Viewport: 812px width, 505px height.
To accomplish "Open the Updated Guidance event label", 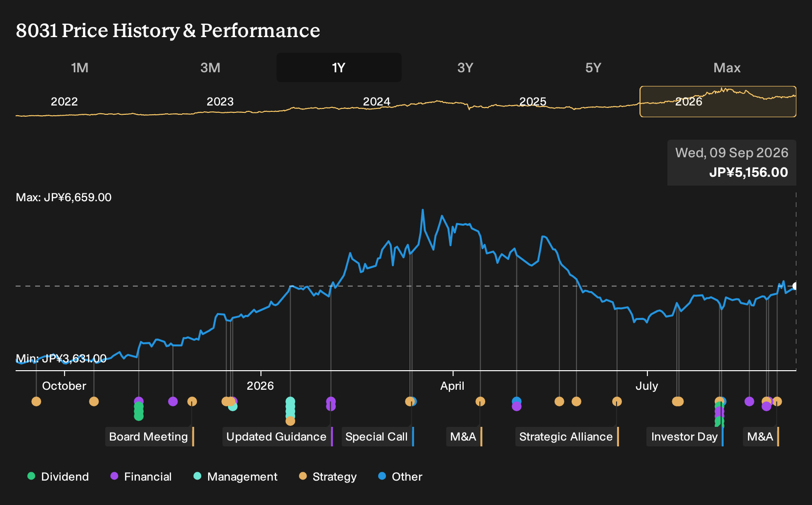I will (278, 437).
